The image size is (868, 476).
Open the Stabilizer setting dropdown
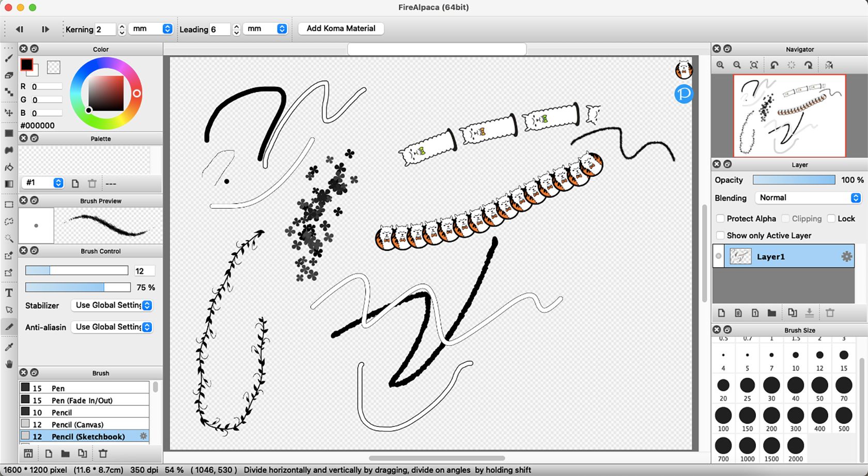[x=112, y=305]
